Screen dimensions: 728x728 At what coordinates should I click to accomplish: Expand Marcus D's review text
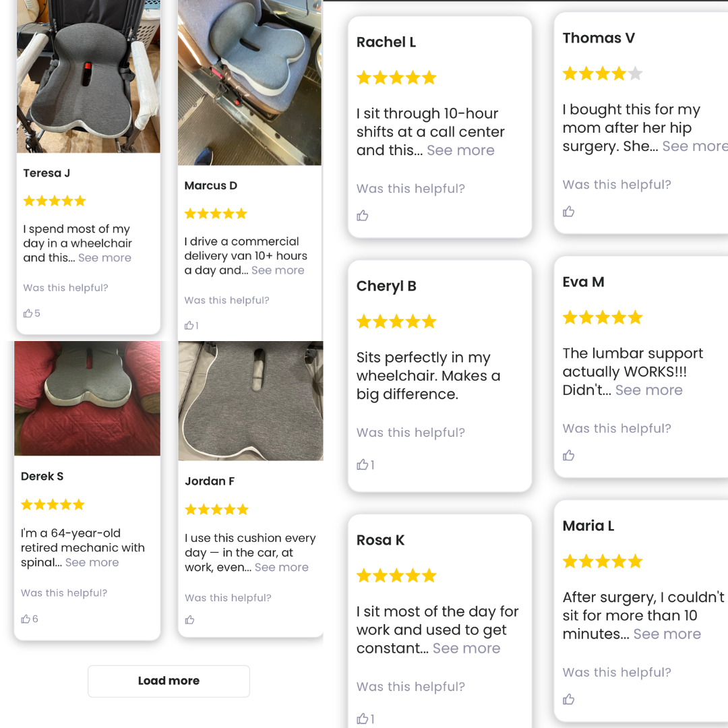[x=278, y=270]
